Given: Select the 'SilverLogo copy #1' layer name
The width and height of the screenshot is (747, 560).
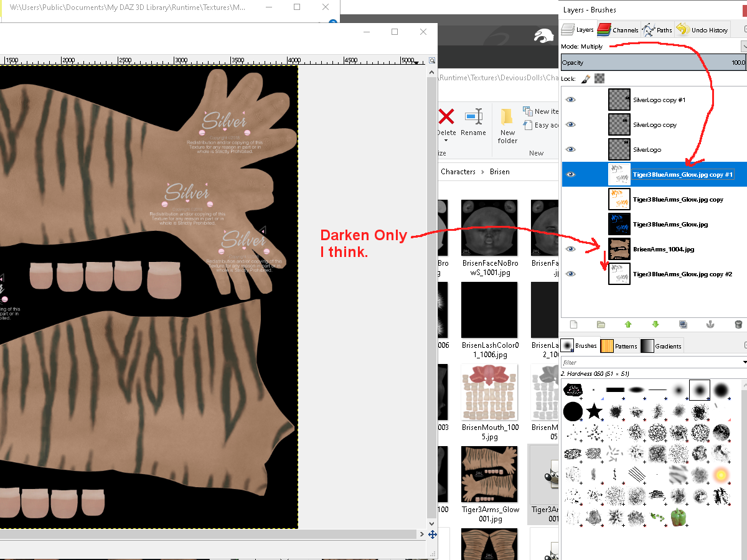Looking at the screenshot, I should (659, 100).
